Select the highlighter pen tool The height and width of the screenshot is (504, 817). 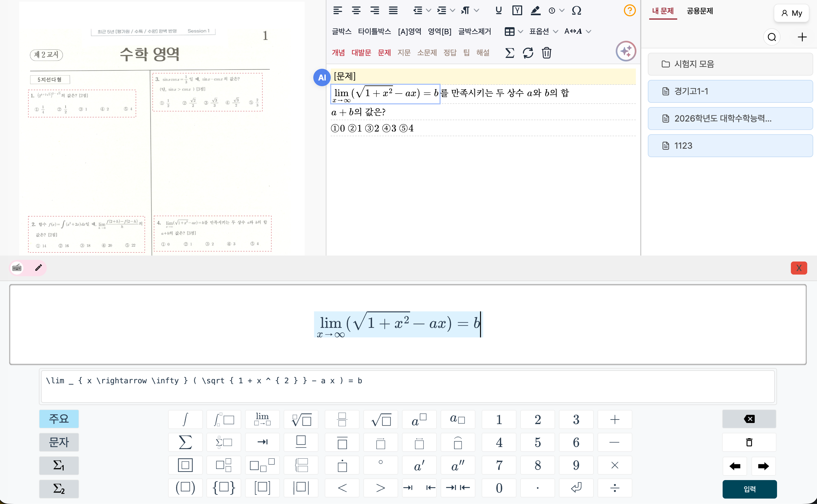click(535, 10)
